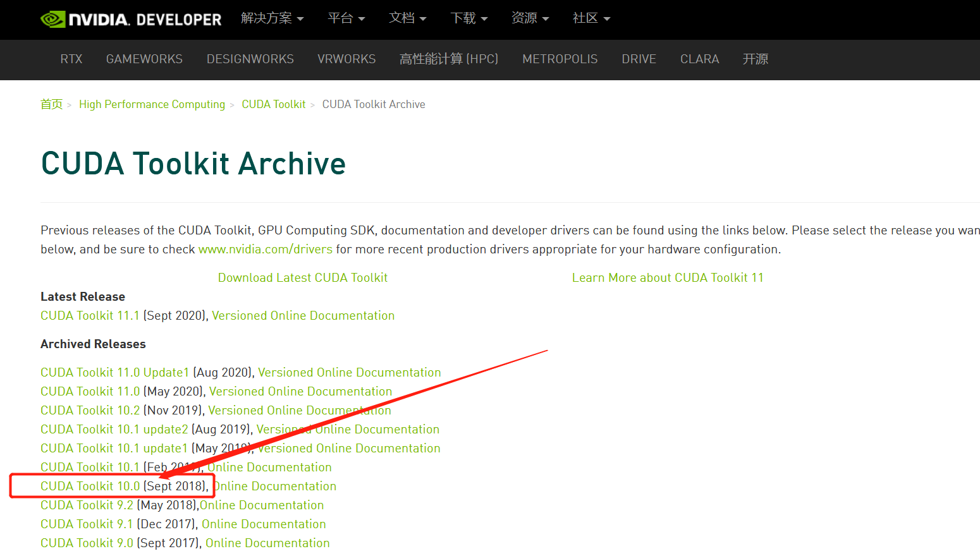This screenshot has width=980, height=556.
Task: Open Online Documentation for Toolkit 9.0
Action: coord(267,543)
